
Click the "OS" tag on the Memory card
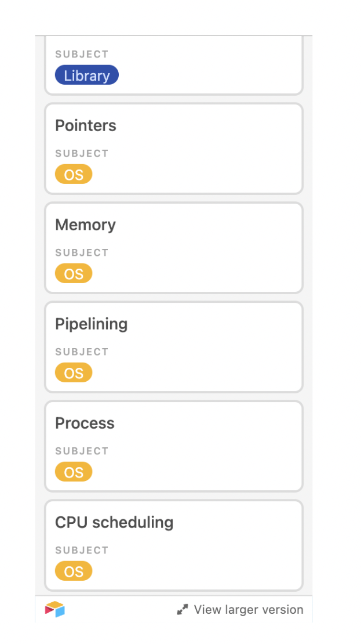74,273
